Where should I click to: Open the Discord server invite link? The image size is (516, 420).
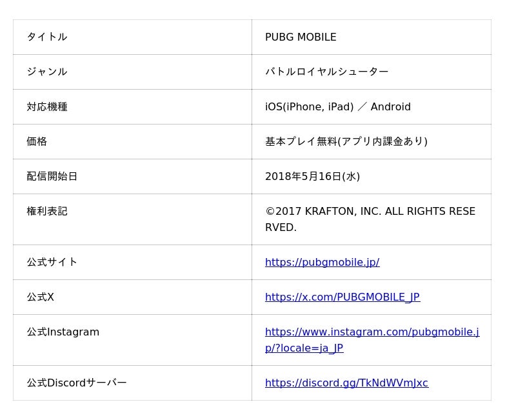click(346, 383)
